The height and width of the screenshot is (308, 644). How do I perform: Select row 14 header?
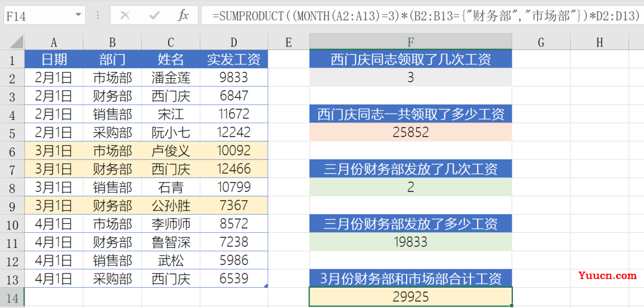[x=13, y=298]
